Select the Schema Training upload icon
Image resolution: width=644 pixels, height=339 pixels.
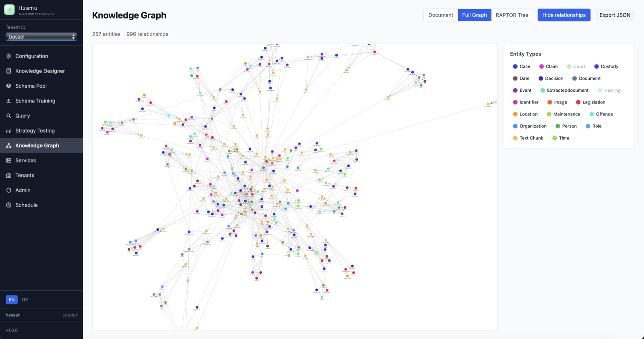tap(8, 101)
